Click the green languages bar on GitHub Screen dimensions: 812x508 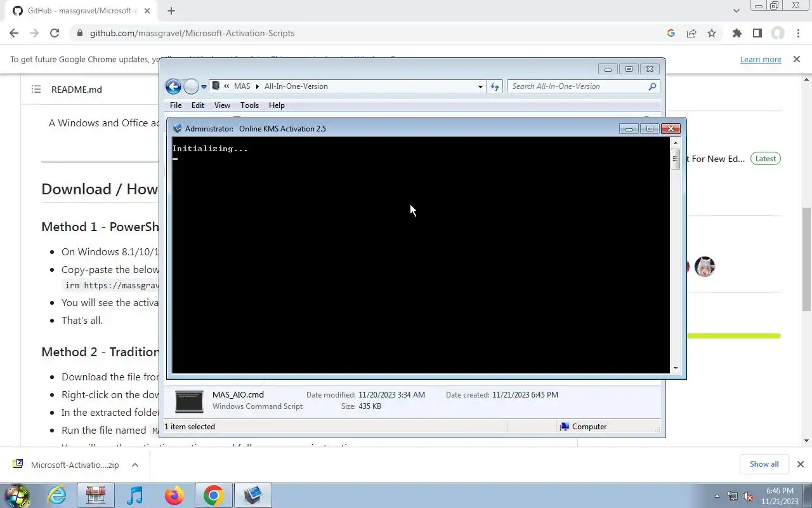pyautogui.click(x=733, y=336)
